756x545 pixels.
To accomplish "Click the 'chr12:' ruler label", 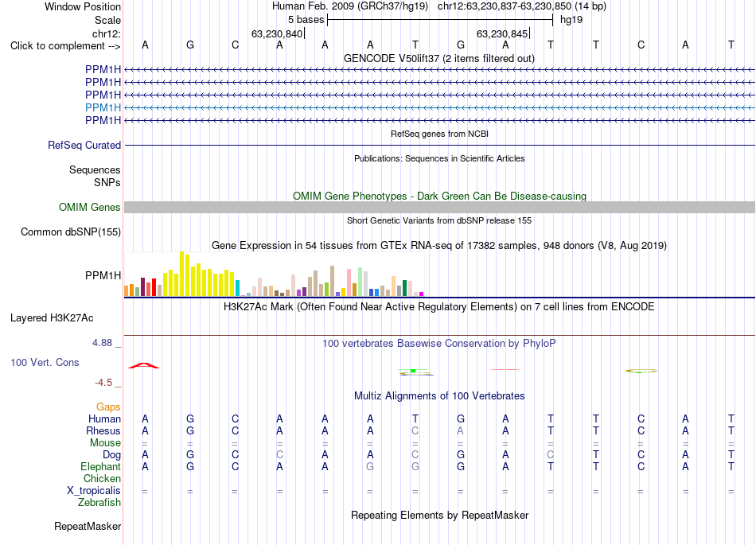I will point(106,33).
